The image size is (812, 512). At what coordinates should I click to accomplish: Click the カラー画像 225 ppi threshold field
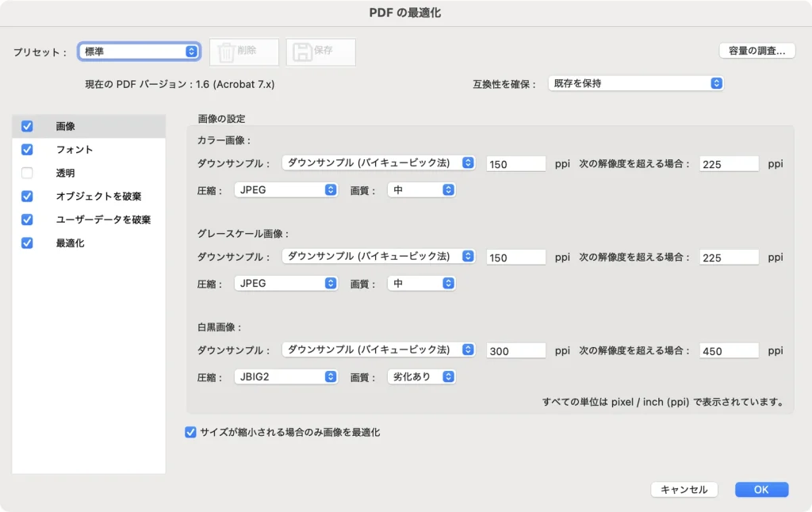730,164
